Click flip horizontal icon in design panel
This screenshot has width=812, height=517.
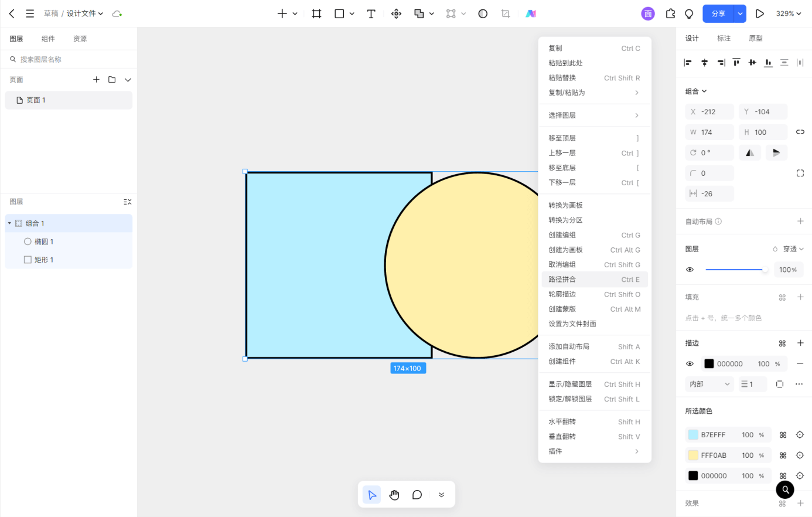pyautogui.click(x=750, y=152)
